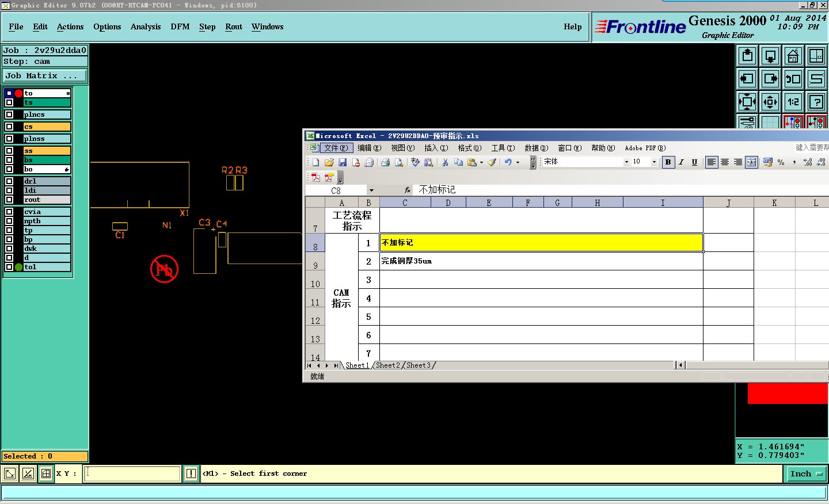Open the DFM menu

point(180,27)
